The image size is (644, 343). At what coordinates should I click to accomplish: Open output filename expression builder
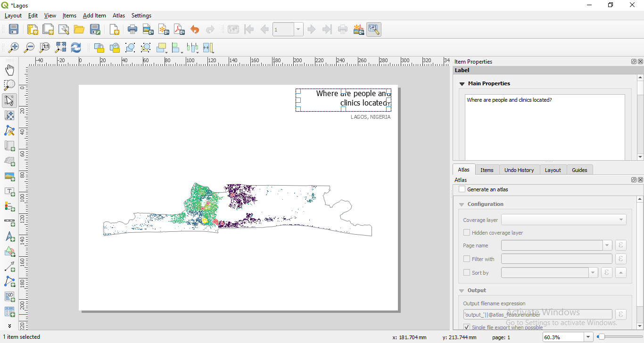(x=621, y=315)
